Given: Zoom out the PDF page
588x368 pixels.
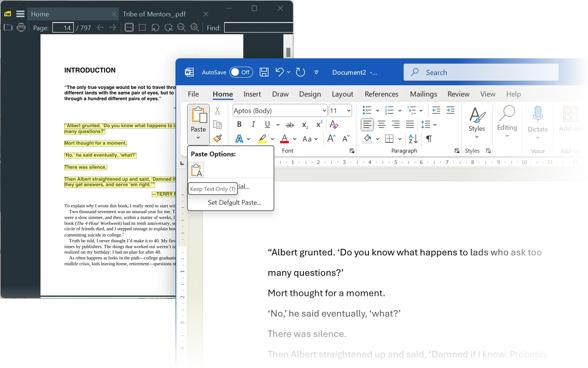Looking at the screenshot, I should tap(182, 27).
